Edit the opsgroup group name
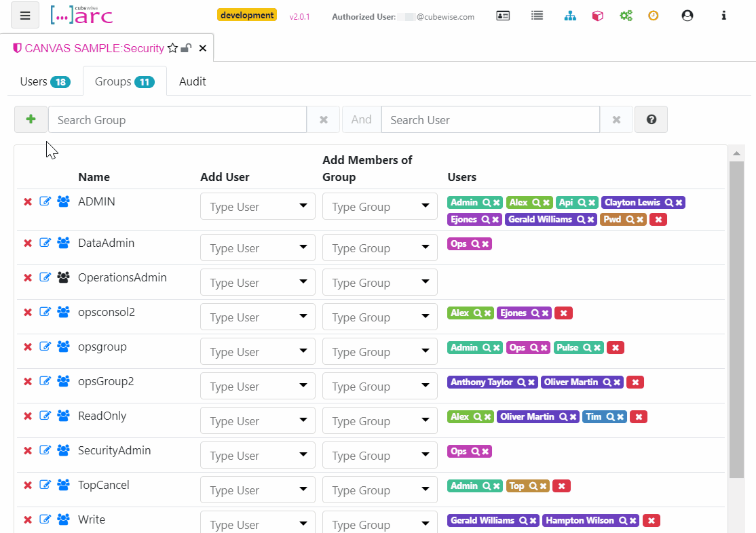The height and width of the screenshot is (533, 756). [45, 347]
